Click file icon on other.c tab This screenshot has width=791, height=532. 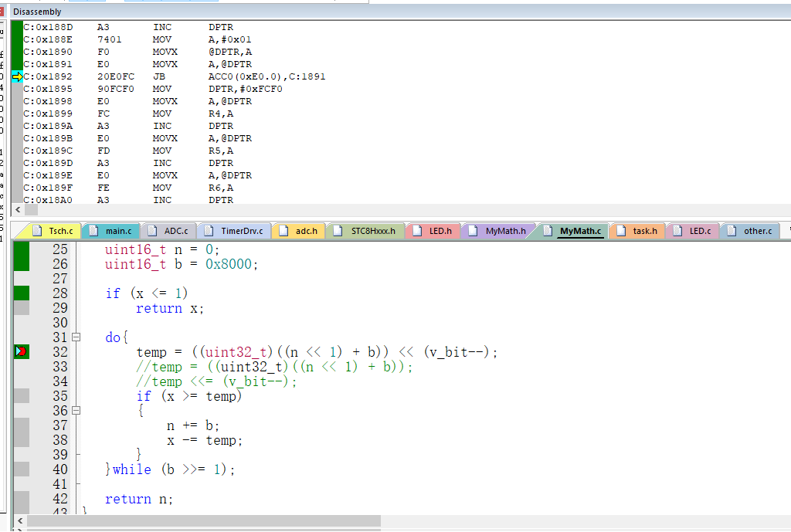click(732, 231)
